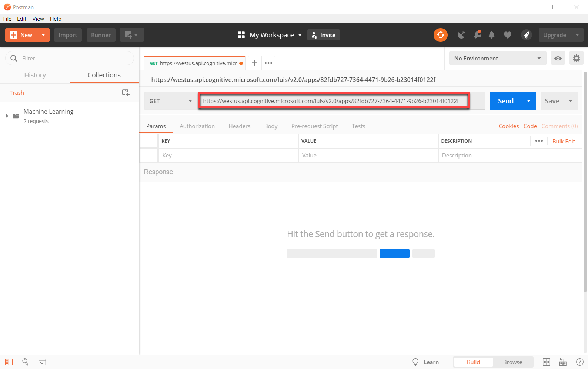Switch to the History tab

35,75
